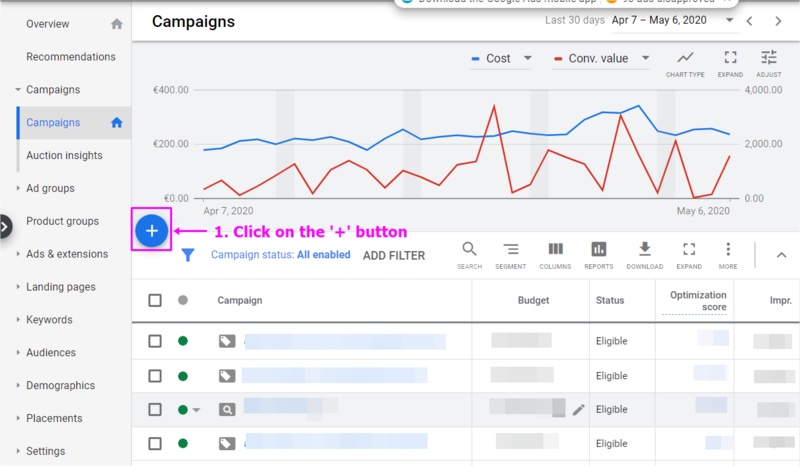Click the blue plus new campaign button

pyautogui.click(x=152, y=231)
